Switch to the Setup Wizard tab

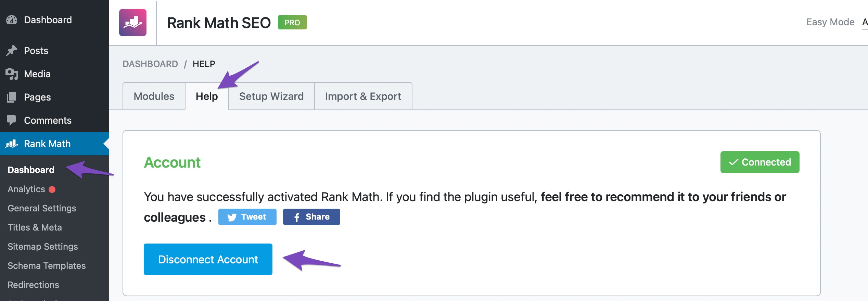tap(271, 96)
